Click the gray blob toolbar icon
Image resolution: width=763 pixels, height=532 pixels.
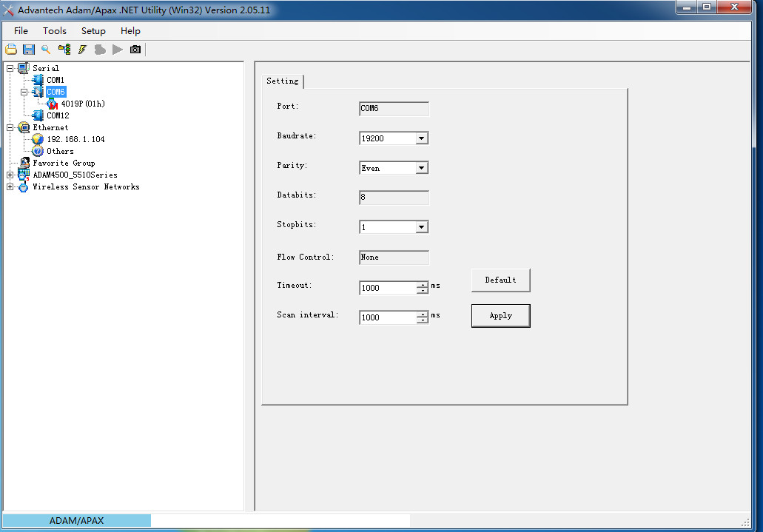pyautogui.click(x=100, y=49)
